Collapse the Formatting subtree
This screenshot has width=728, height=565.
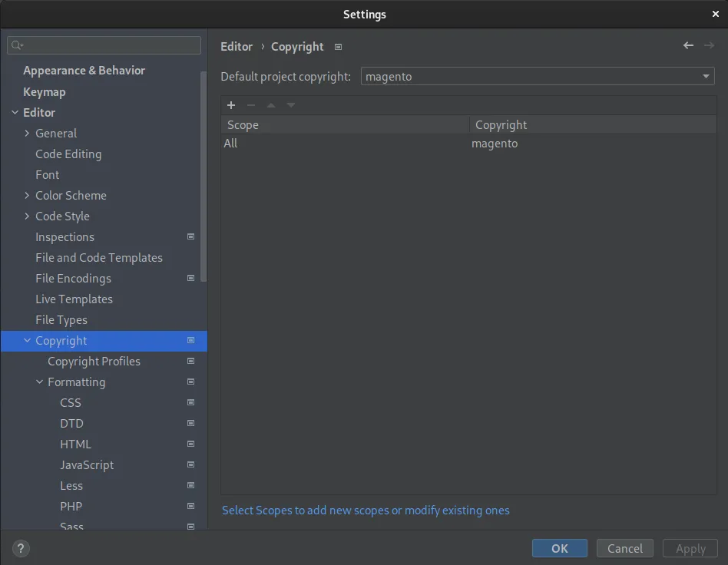(39, 382)
